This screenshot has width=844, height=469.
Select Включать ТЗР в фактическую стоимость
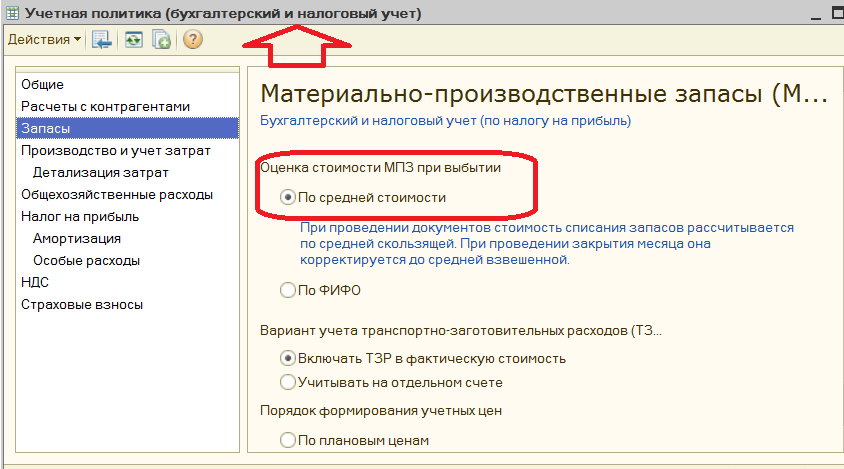click(x=288, y=358)
